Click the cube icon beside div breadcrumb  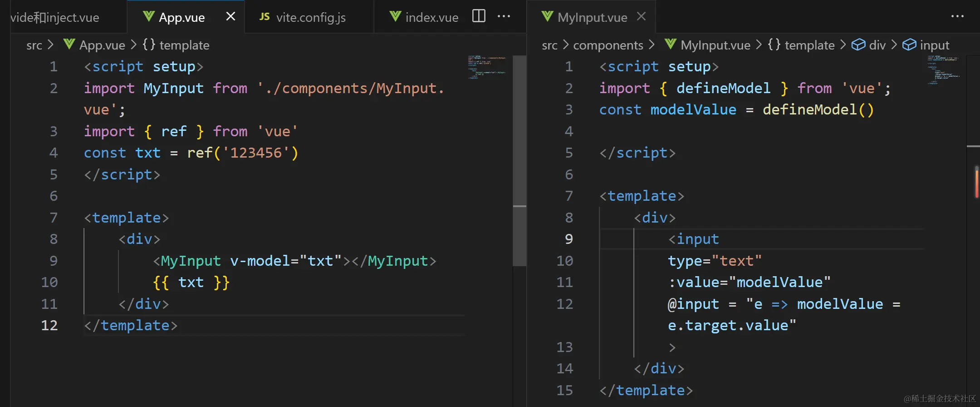point(858,45)
